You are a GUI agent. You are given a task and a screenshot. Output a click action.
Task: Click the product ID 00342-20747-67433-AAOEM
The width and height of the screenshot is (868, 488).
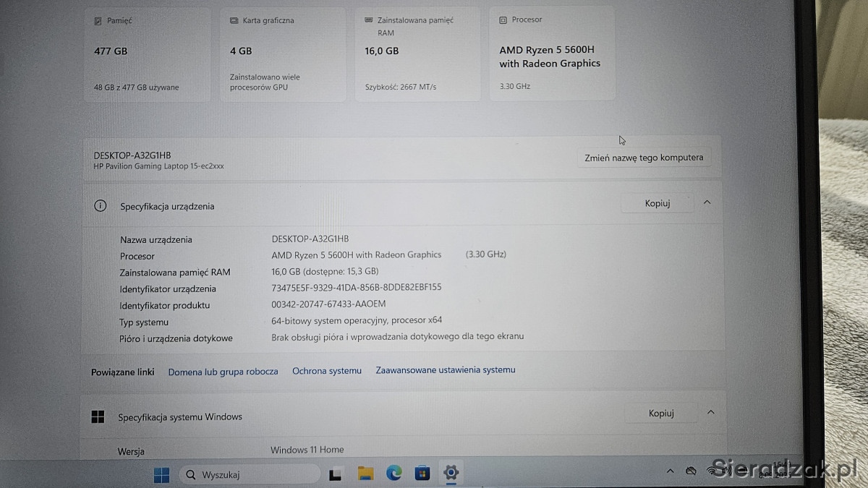coord(328,304)
